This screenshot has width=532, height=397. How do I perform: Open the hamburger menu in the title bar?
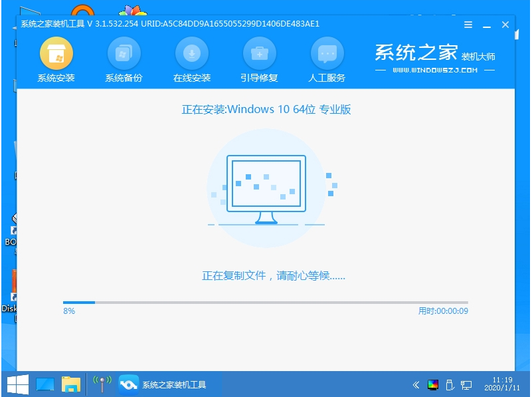468,24
